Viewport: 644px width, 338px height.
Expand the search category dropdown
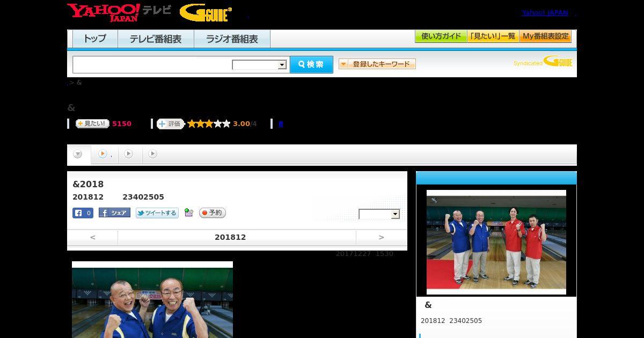[x=259, y=65]
